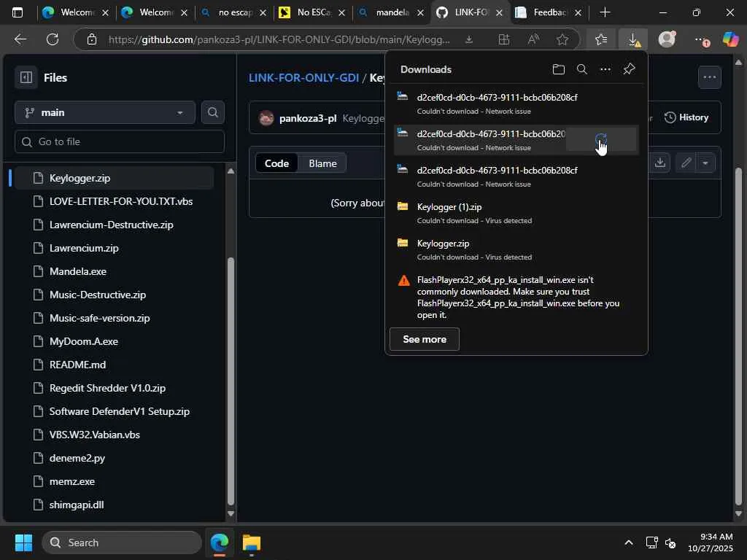Click Windows taskbar Search box
The width and height of the screenshot is (747, 560).
[x=122, y=542]
